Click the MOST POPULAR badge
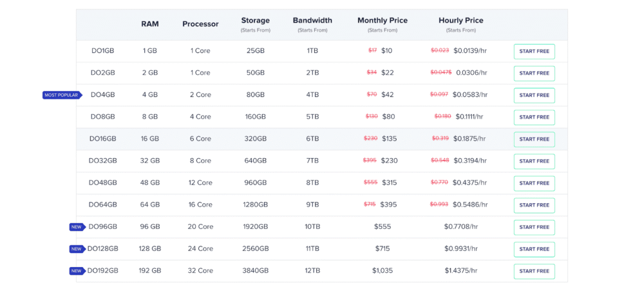 tap(62, 95)
